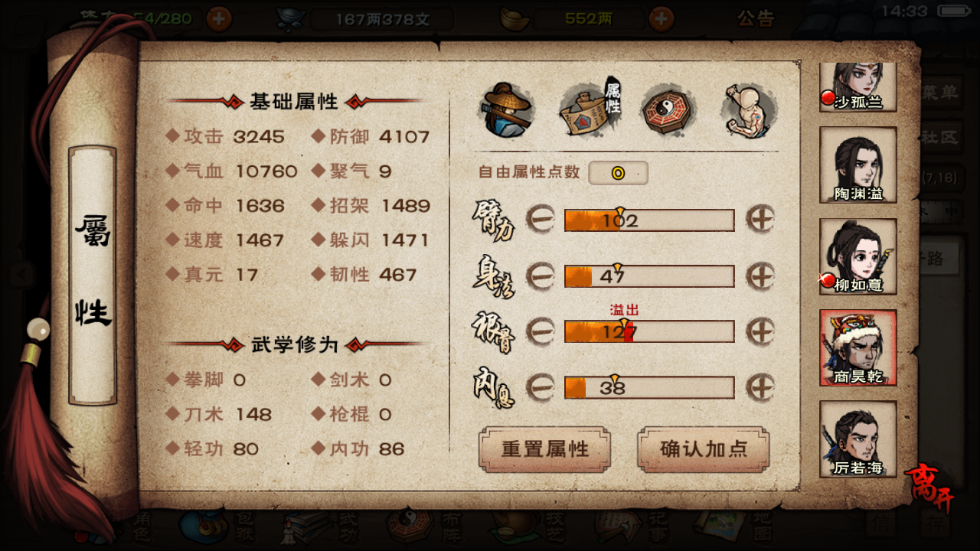Click the 根骨 attribute slider bar
The height and width of the screenshot is (551, 980).
[x=649, y=331]
